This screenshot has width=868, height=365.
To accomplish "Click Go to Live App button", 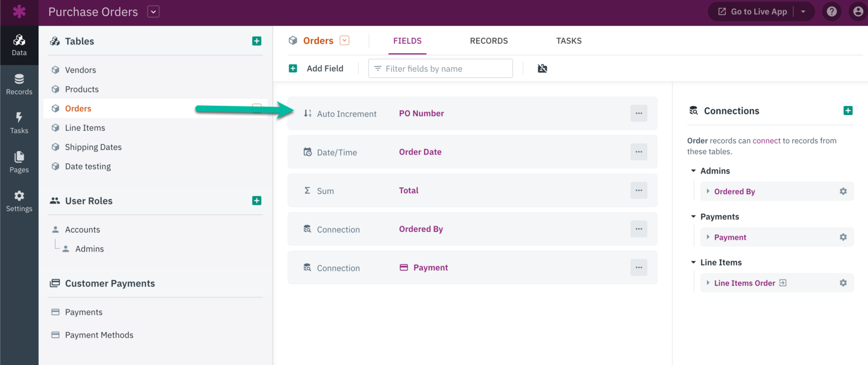I will pos(752,12).
